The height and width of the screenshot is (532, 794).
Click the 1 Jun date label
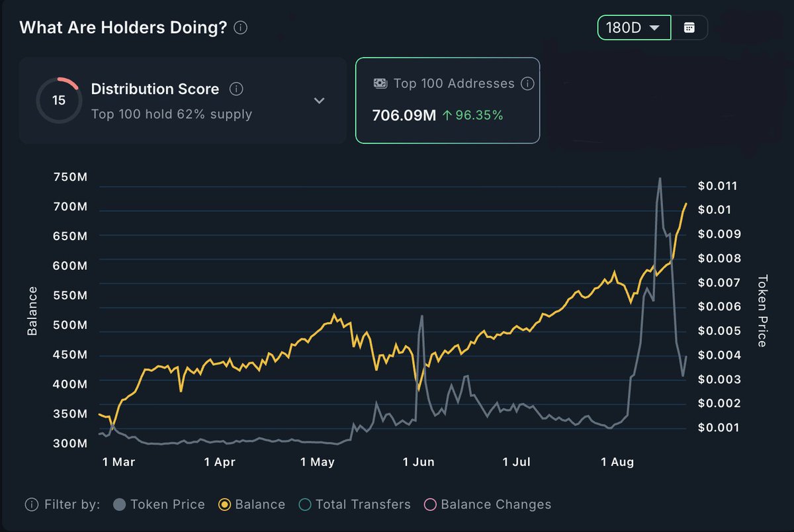pos(419,462)
